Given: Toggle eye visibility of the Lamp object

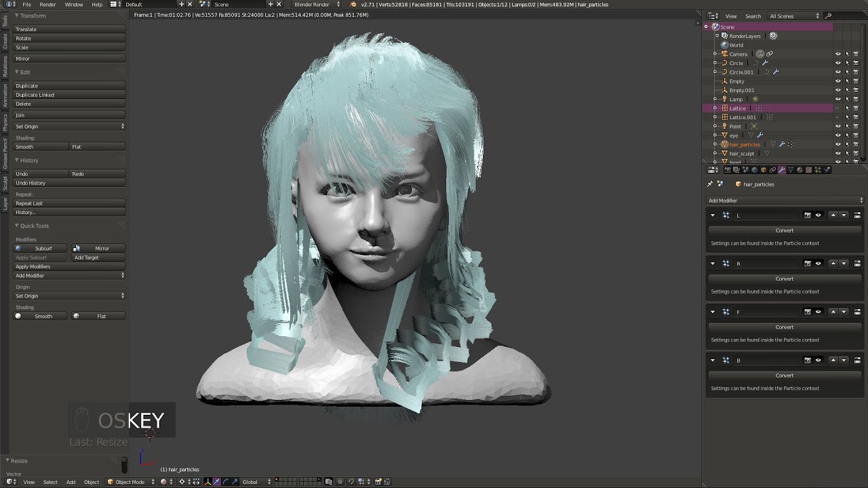Looking at the screenshot, I should [x=837, y=99].
